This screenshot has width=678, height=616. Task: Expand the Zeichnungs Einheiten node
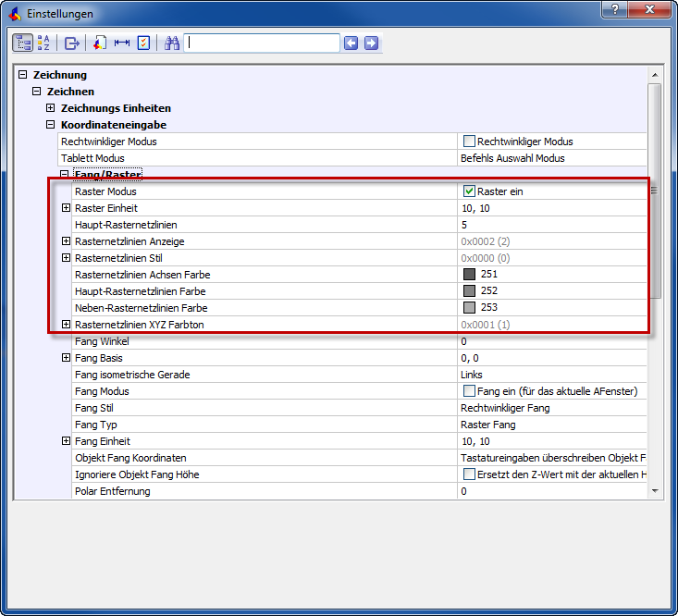(x=52, y=108)
